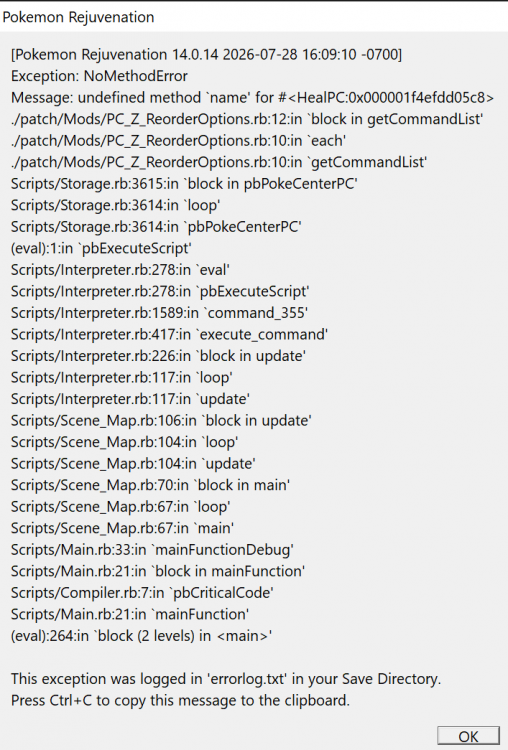The height and width of the screenshot is (750, 508).
Task: Click the PC_Z_ReorderOptions.rb:10 'each' line
Action: (x=179, y=141)
